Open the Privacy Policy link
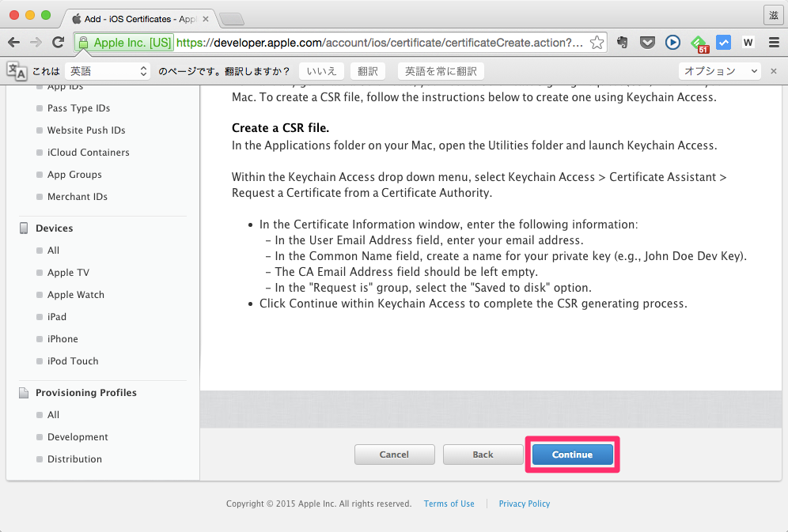The width and height of the screenshot is (788, 532). tap(525, 504)
